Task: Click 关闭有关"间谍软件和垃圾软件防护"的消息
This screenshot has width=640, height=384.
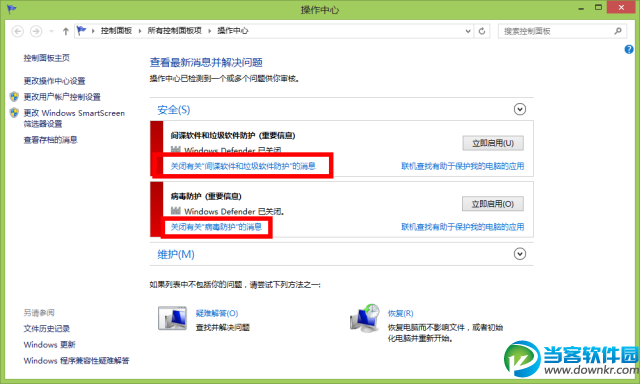Action: click(243, 166)
